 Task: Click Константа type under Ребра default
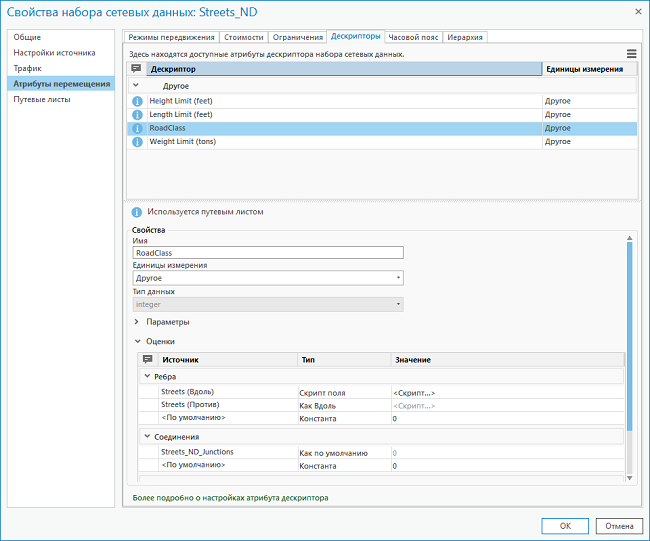click(344, 418)
